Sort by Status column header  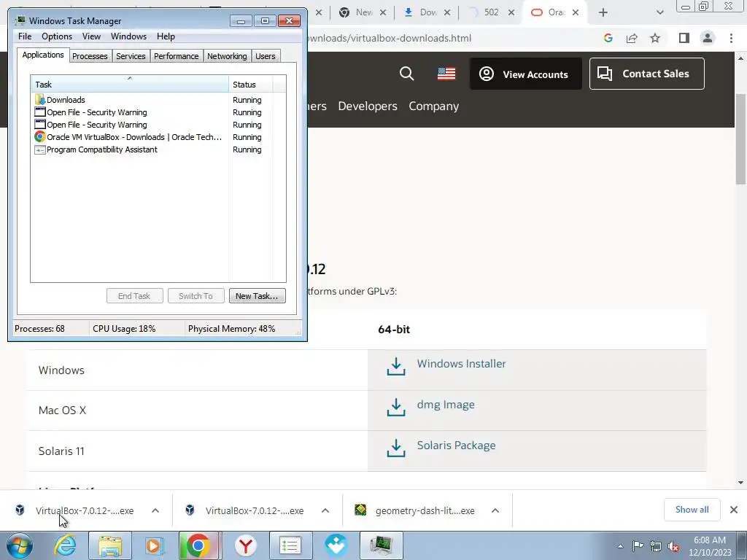[x=251, y=85]
